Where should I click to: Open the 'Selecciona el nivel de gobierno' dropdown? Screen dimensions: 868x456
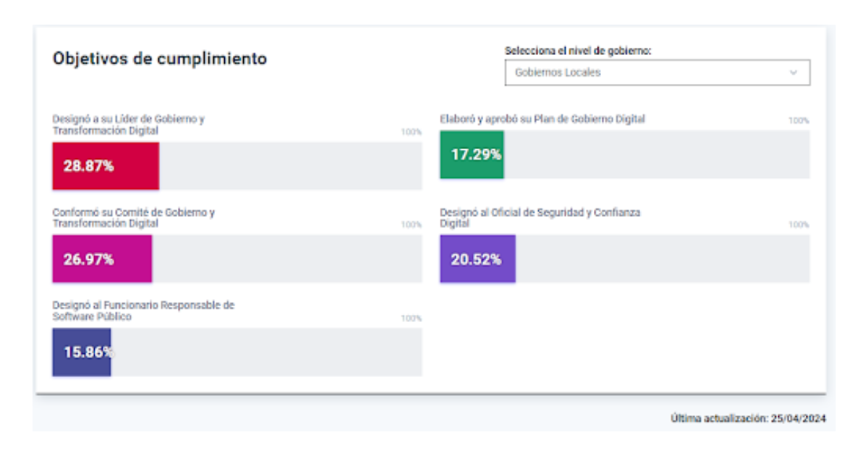pyautogui.click(x=651, y=72)
